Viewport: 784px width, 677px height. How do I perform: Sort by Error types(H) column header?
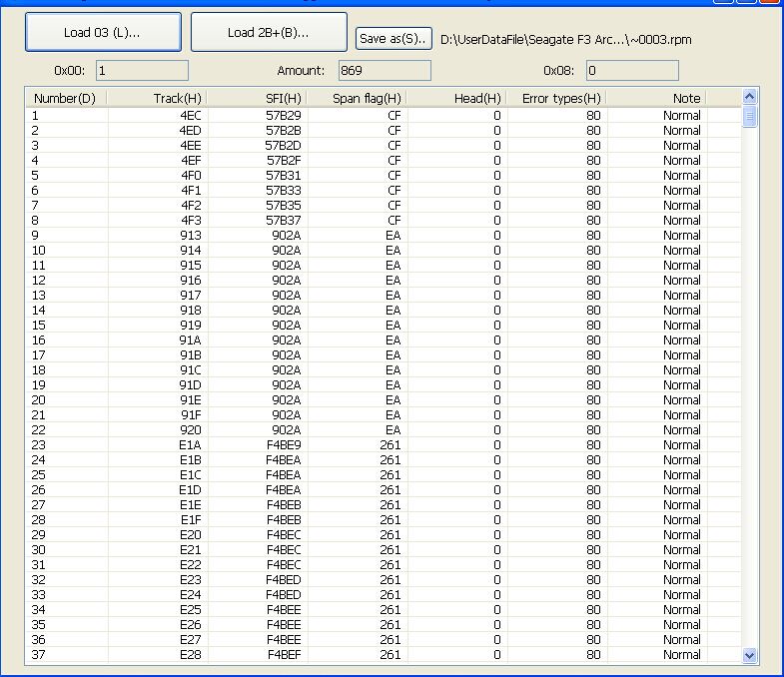[557, 98]
